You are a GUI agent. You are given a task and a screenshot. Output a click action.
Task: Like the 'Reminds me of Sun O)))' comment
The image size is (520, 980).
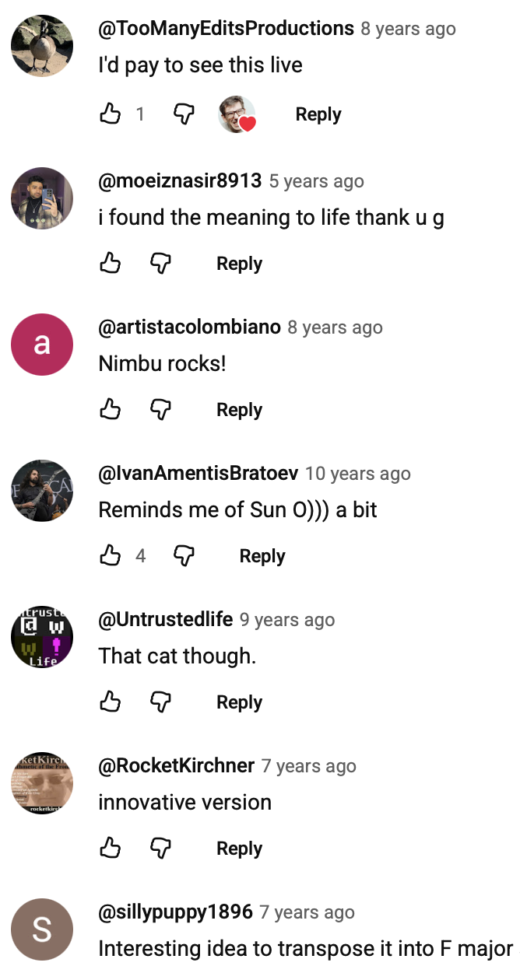point(111,556)
